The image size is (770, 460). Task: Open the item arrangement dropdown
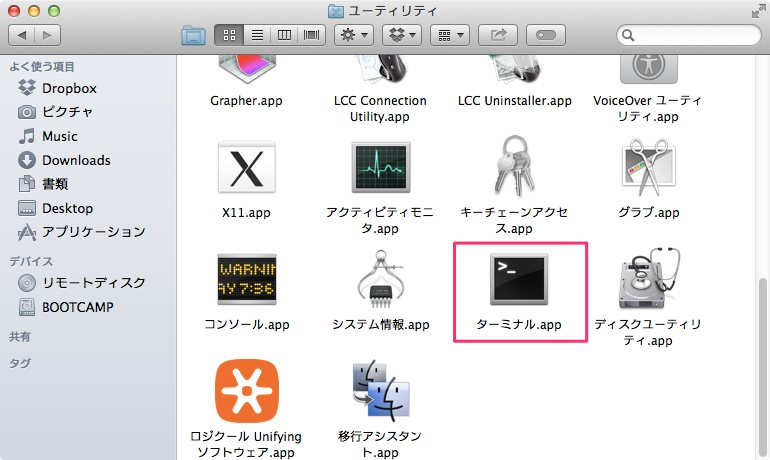[450, 35]
